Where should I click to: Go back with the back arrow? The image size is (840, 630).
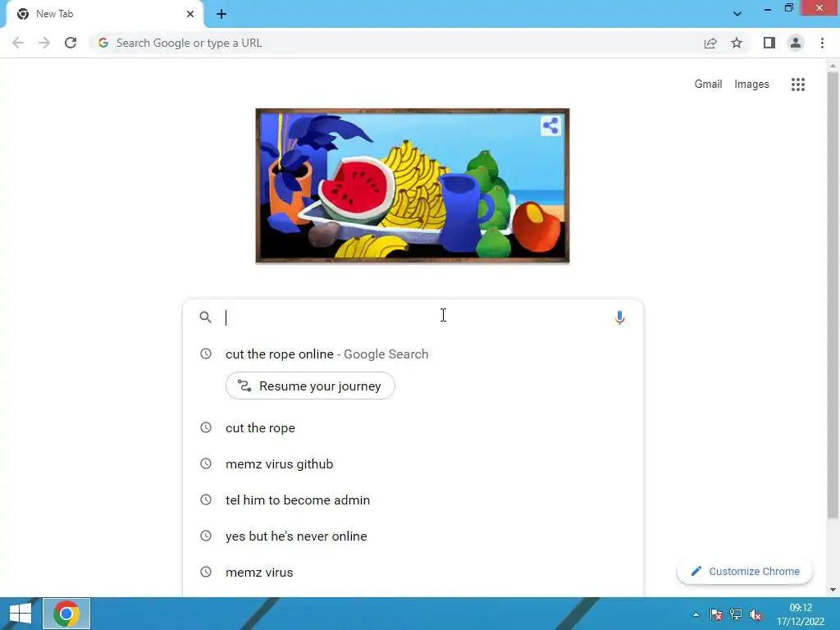coord(18,43)
